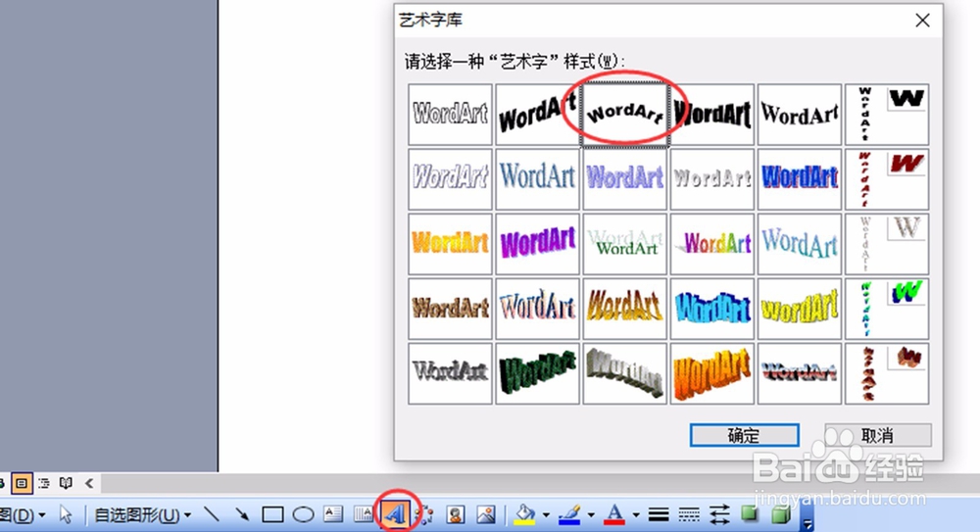The height and width of the screenshot is (532, 980).
Task: Select the Line drawing tool
Action: pyautogui.click(x=212, y=514)
